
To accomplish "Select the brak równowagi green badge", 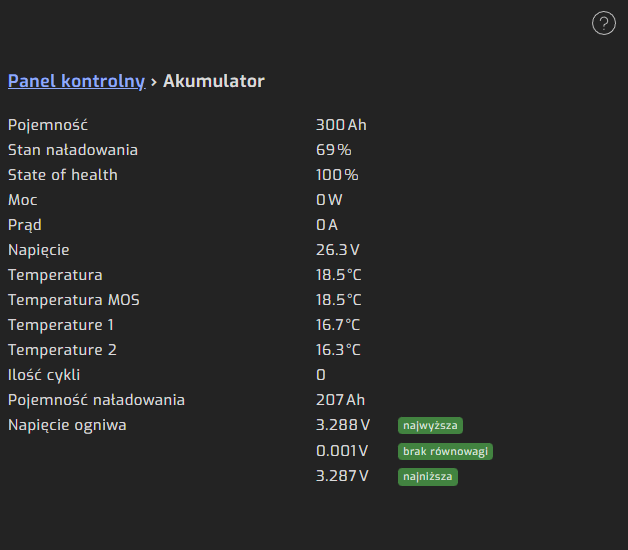I will coord(445,451).
